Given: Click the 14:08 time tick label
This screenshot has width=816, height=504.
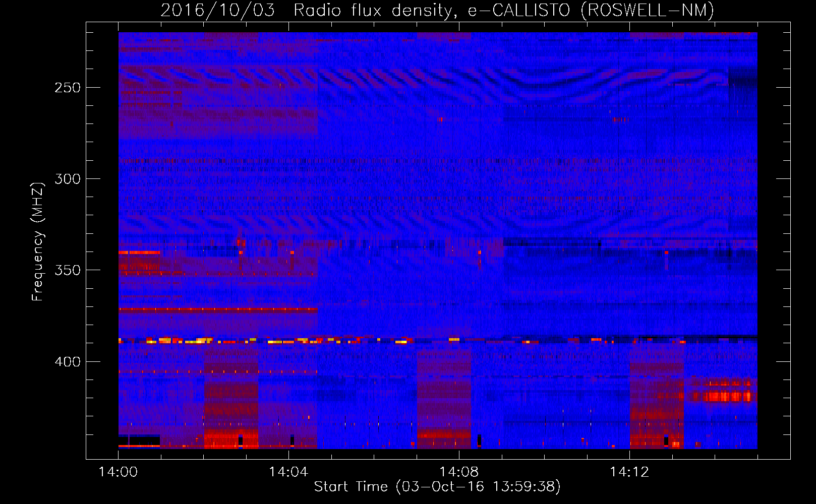Looking at the screenshot, I should [459, 472].
